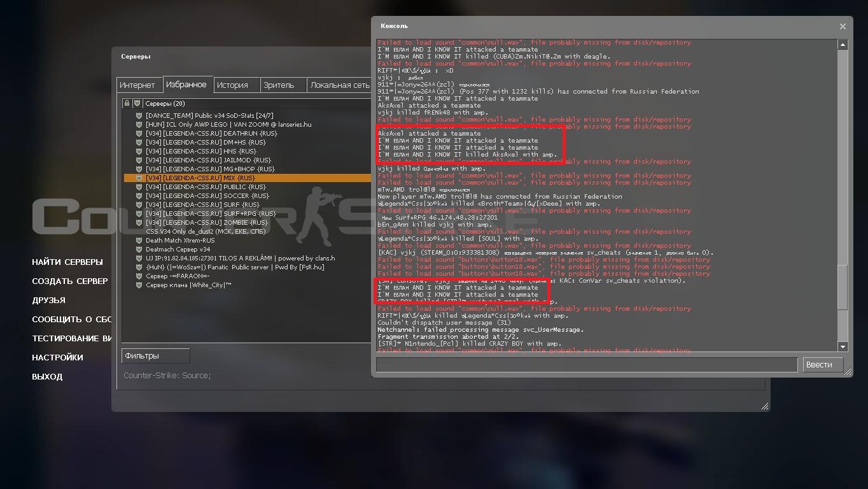Click shield icon beside Death Match Xtrem-RUS
The height and width of the screenshot is (489, 868).
(x=139, y=241)
